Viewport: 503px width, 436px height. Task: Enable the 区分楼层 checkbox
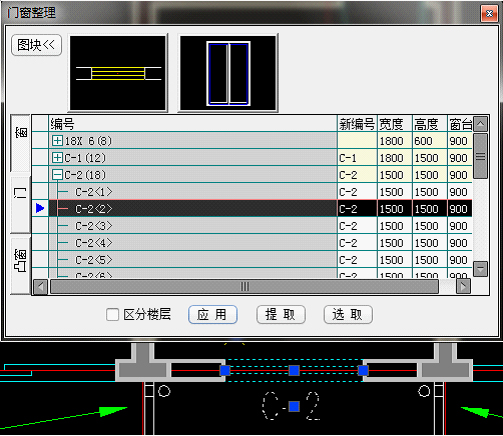[112, 314]
